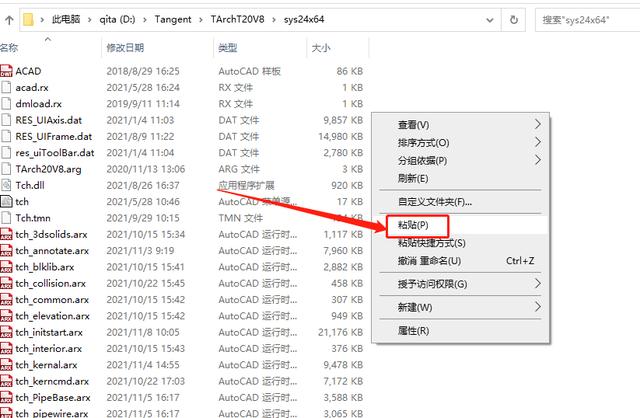Screen dimensions: 640x418
Task: Select sys24x64 in the breadcrumb path
Action: pos(304,19)
